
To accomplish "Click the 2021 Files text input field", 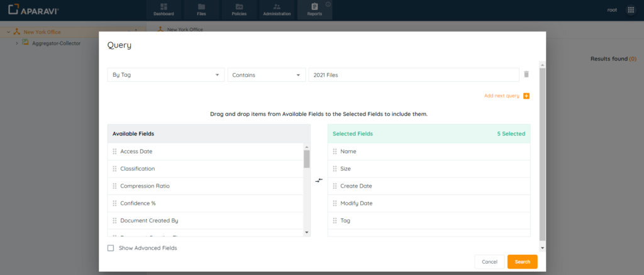I will pyautogui.click(x=413, y=75).
